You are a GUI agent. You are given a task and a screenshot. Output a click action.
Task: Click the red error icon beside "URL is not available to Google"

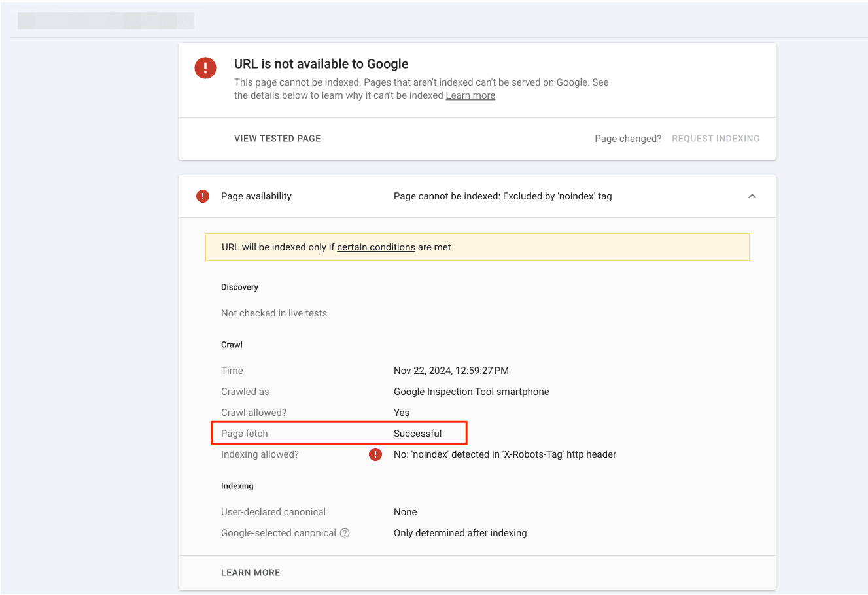click(x=205, y=67)
